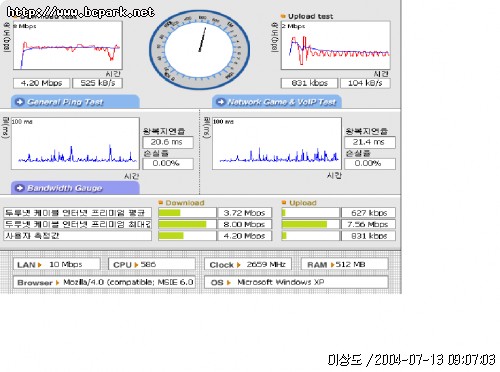The image size is (500, 372).
Task: Click the loss rate field under 21.4 ms
Action: click(x=370, y=164)
